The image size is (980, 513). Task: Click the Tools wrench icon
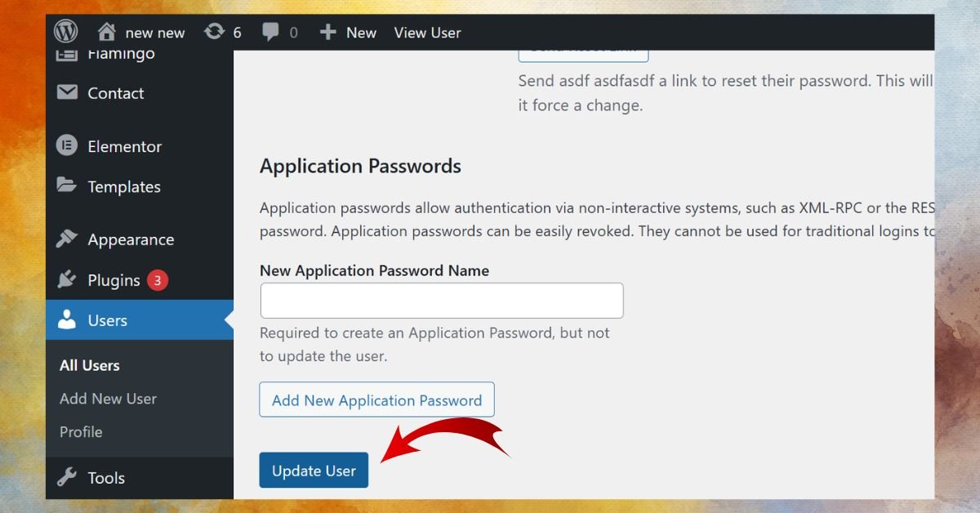click(66, 477)
